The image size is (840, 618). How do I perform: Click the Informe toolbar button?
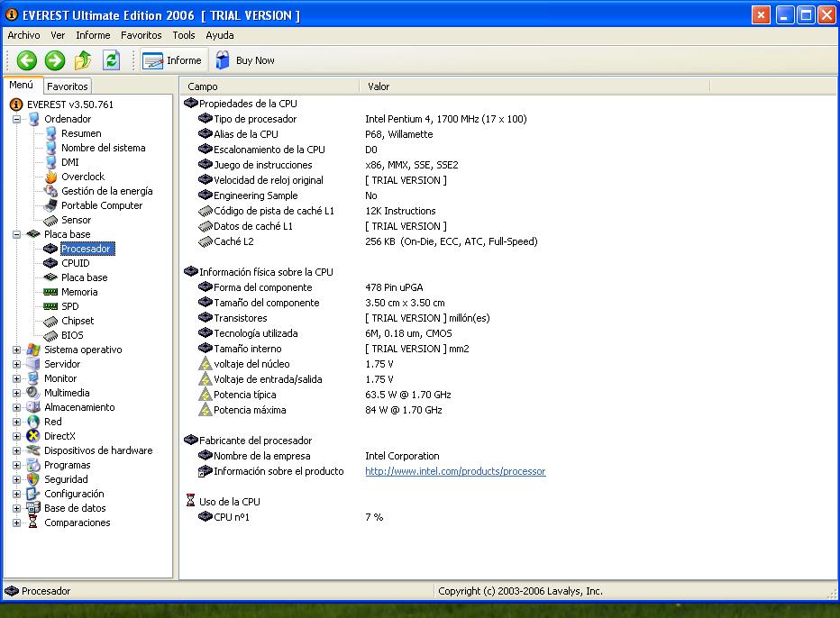click(x=173, y=60)
